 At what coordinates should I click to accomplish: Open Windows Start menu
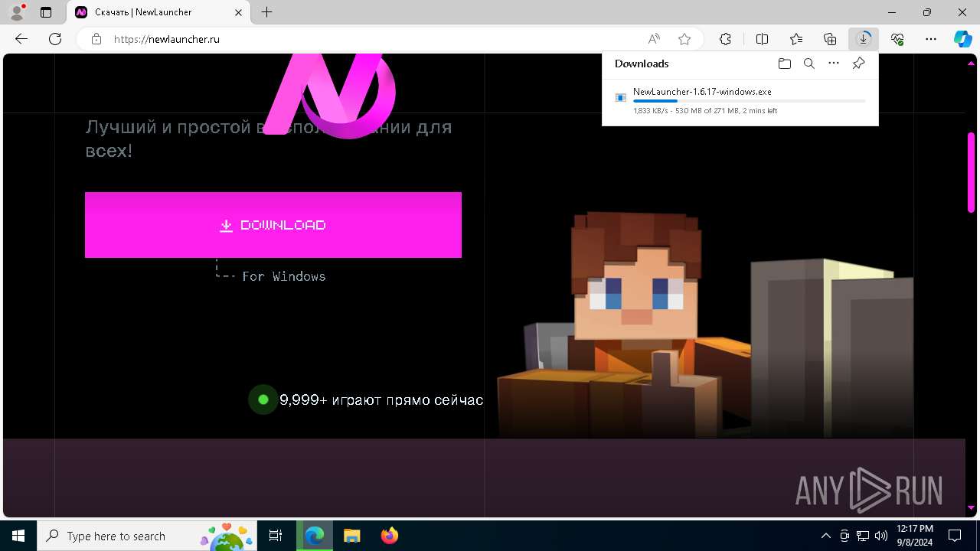click(18, 536)
